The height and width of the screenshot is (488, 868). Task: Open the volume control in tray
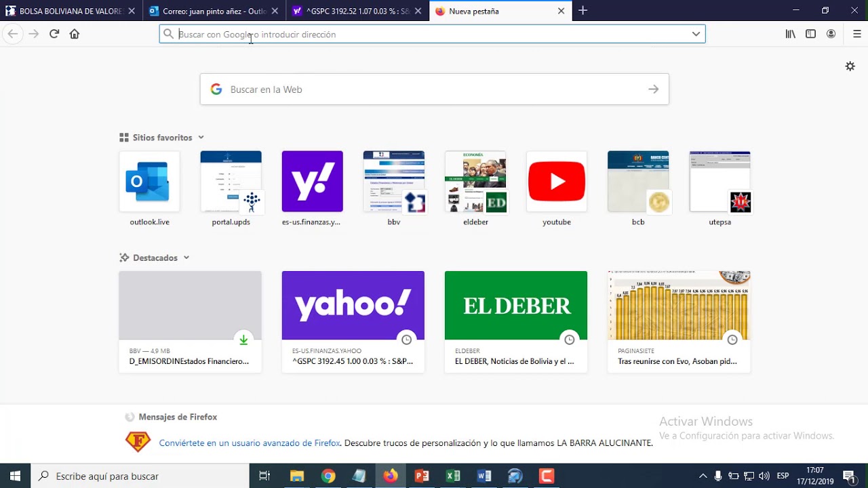coord(764,476)
